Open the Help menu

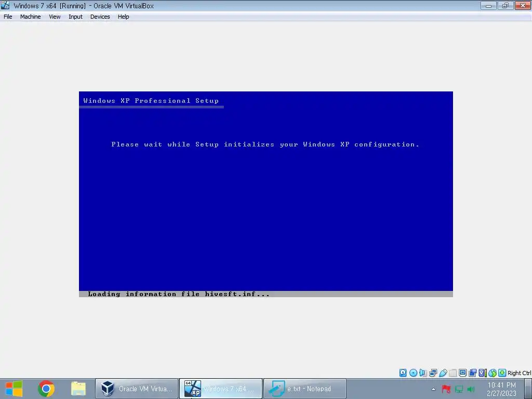point(124,17)
